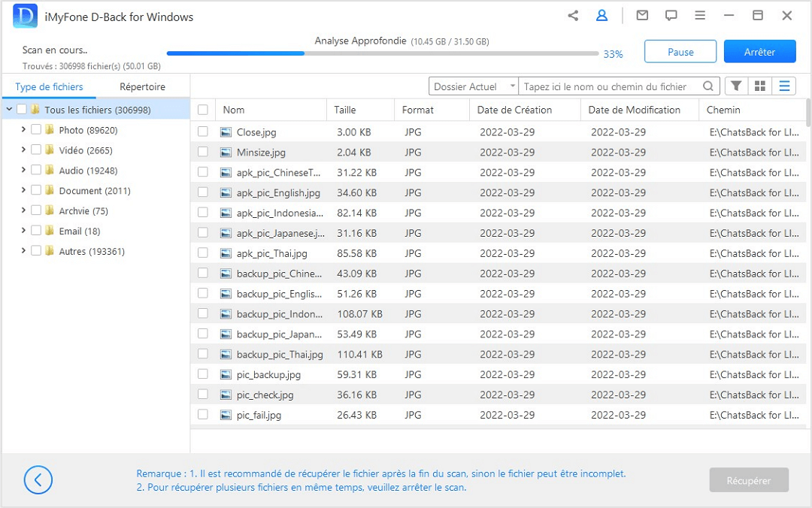
Task: Toggle select-all checkbox in Nom header
Action: point(203,110)
